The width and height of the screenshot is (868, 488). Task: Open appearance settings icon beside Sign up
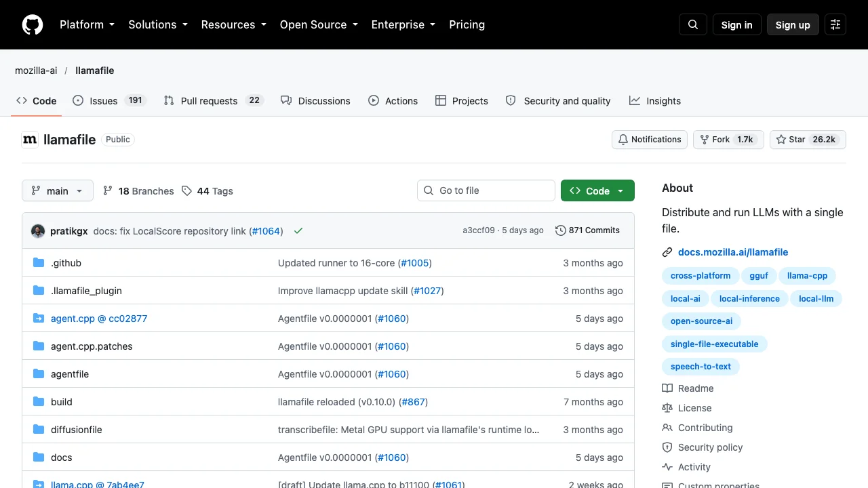[x=835, y=24]
